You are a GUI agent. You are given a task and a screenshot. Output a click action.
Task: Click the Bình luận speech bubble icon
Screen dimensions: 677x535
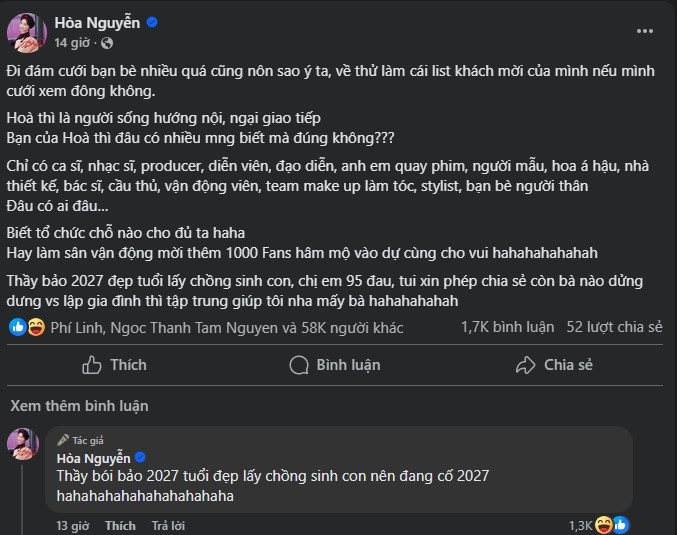pyautogui.click(x=298, y=365)
